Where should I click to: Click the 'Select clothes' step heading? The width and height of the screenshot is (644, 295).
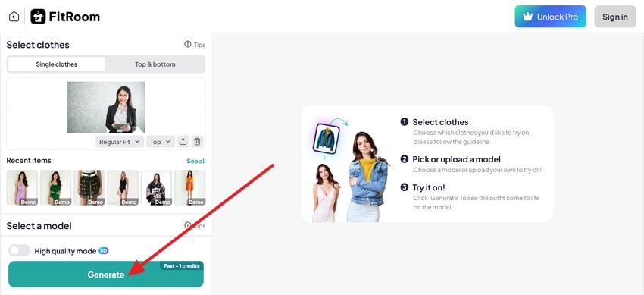pos(440,122)
